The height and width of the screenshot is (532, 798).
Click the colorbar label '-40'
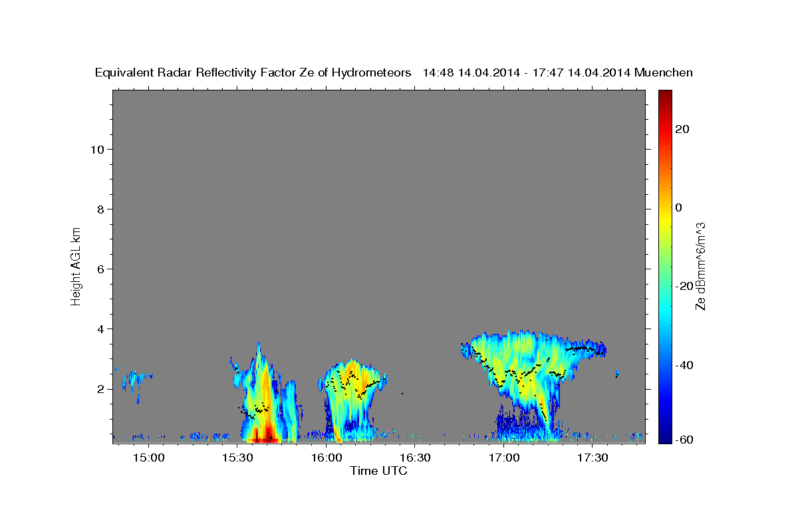[684, 364]
